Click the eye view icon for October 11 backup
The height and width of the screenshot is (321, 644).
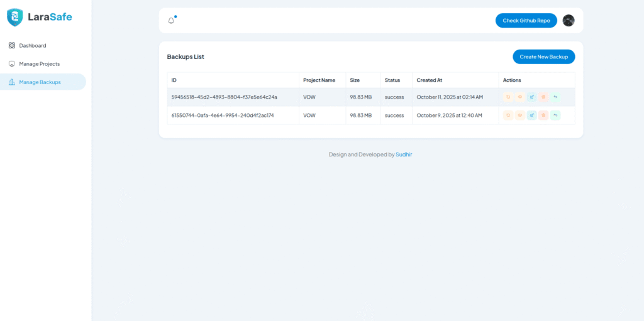[520, 97]
